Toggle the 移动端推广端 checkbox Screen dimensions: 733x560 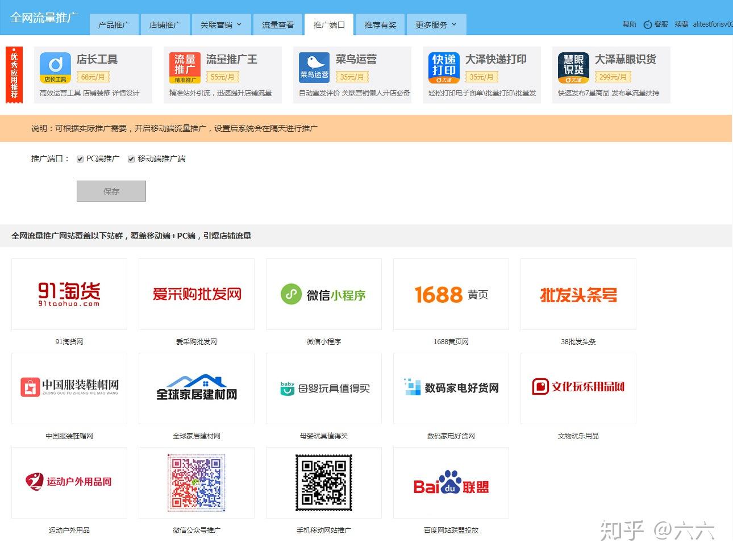(x=131, y=159)
